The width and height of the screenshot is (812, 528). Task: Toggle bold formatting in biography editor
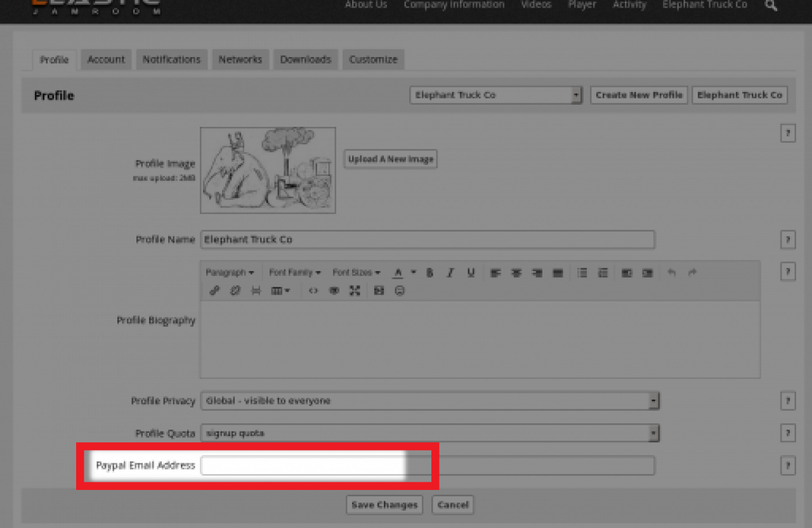[x=429, y=273]
